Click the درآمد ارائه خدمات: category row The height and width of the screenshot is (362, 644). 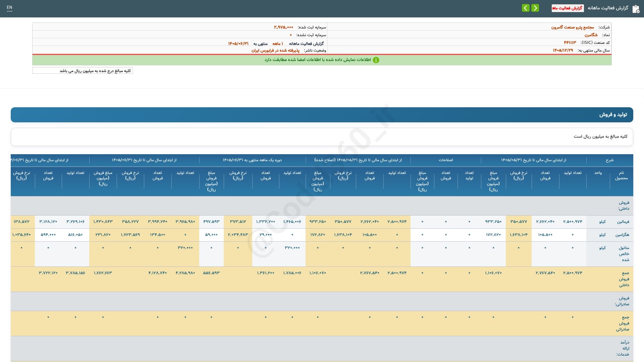click(322, 349)
